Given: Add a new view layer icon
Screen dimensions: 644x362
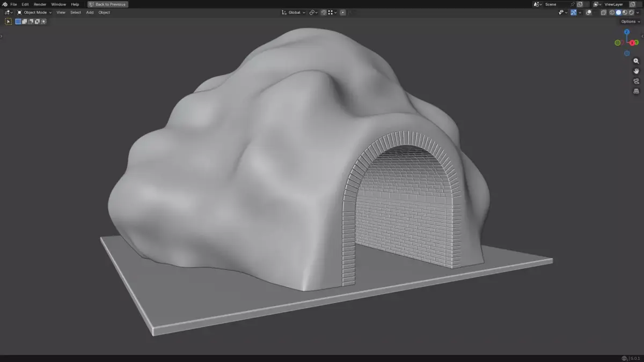Looking at the screenshot, I should (x=632, y=4).
